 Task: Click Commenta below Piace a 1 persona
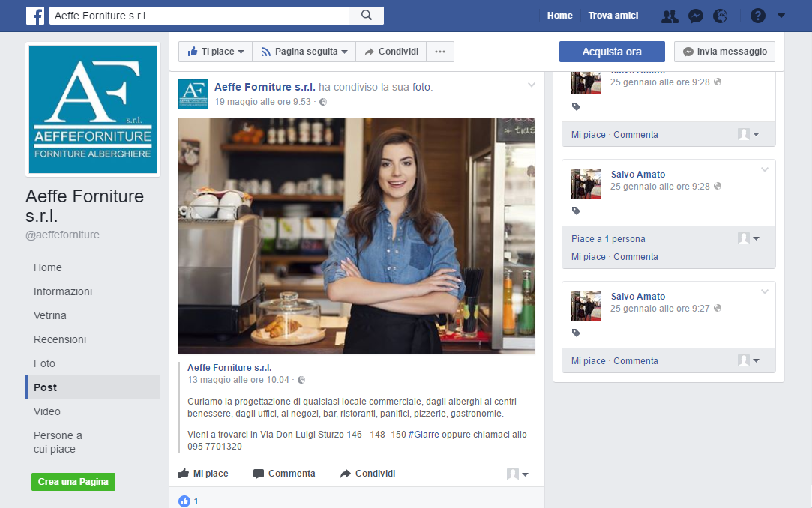coord(636,257)
